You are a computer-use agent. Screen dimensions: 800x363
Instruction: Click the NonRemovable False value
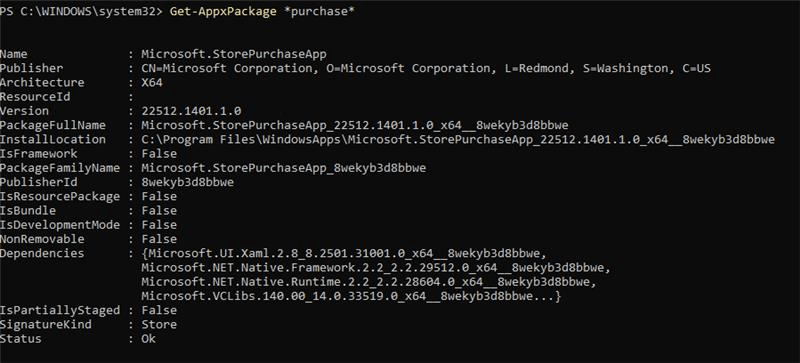[159, 239]
